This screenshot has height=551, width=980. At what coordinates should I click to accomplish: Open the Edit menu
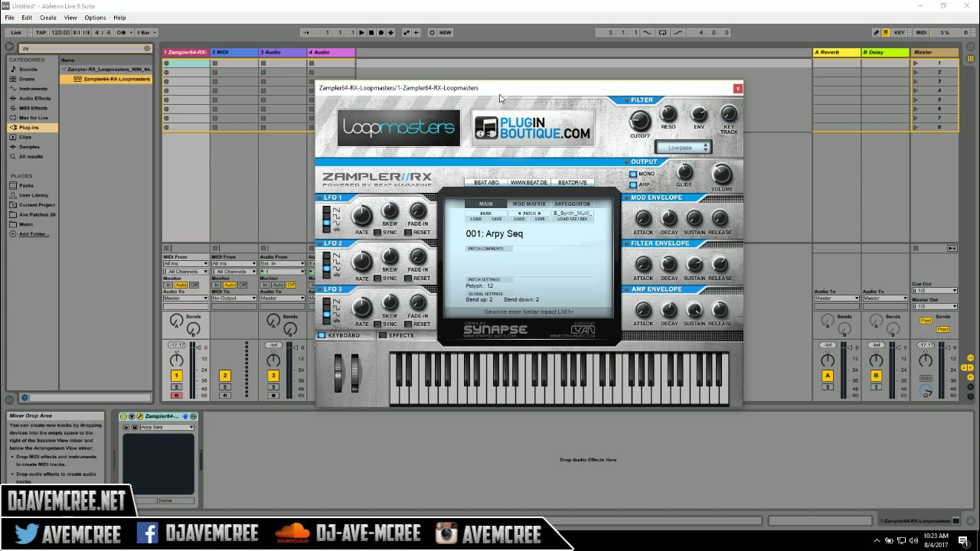(x=27, y=18)
